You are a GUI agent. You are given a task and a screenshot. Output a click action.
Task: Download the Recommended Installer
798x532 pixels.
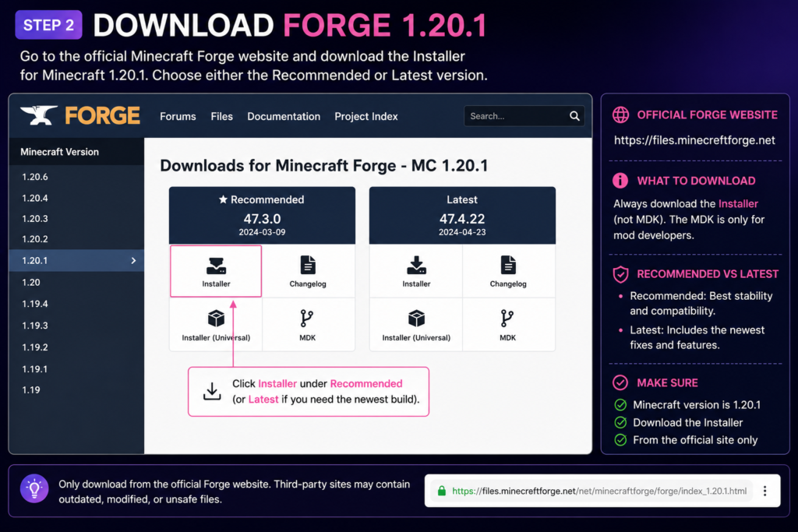(216, 271)
